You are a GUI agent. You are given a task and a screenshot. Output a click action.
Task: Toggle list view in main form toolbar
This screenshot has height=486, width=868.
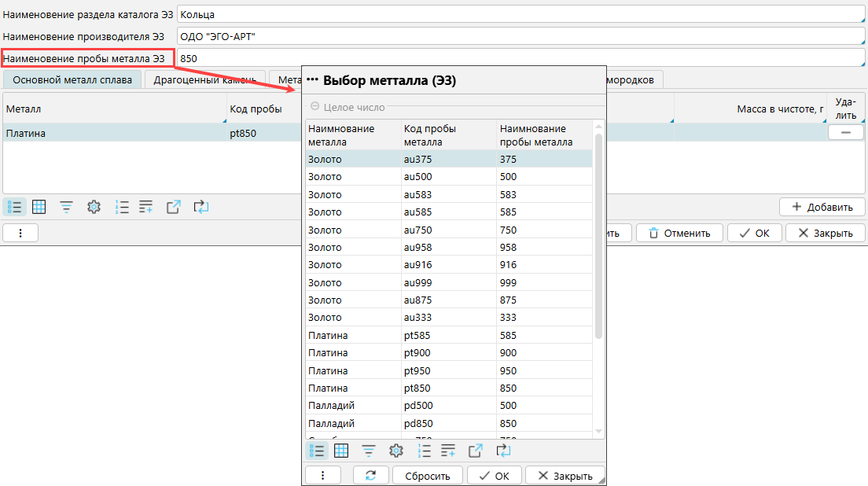point(14,207)
